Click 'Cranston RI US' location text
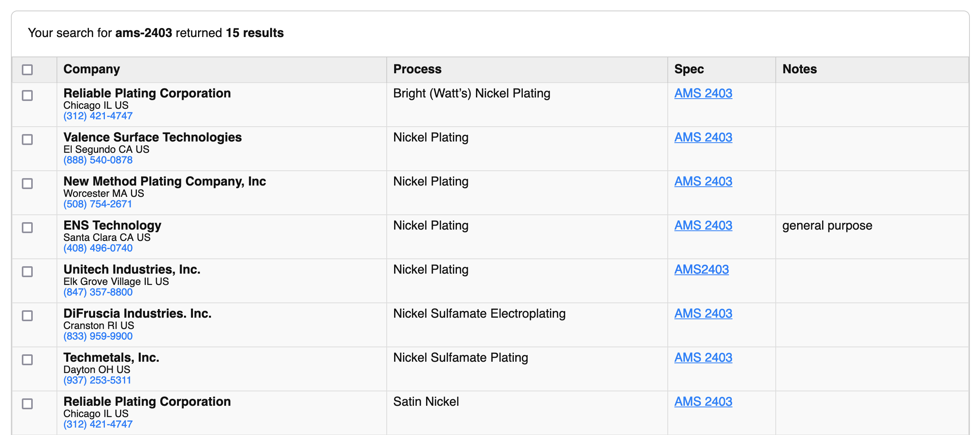The height and width of the screenshot is (435, 980). click(x=99, y=326)
